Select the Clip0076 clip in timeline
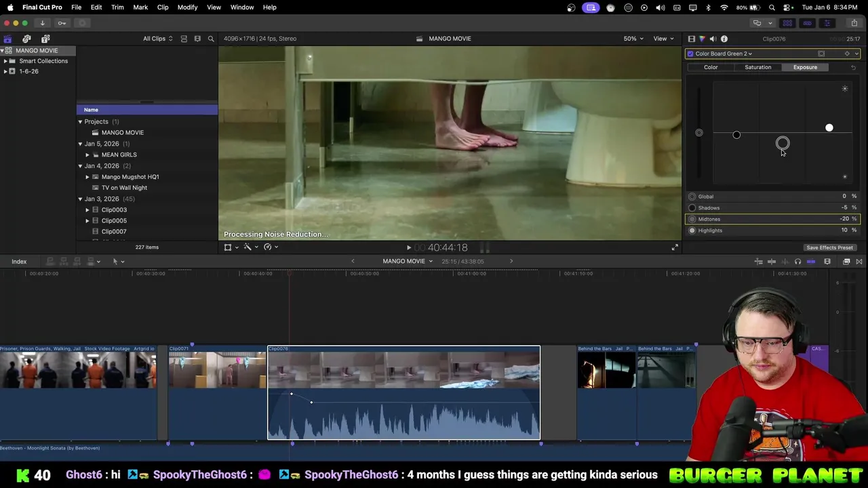 click(403, 393)
